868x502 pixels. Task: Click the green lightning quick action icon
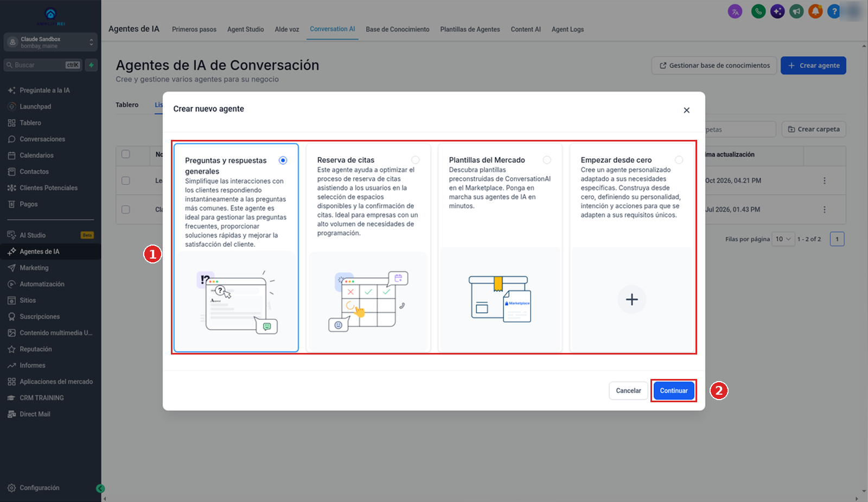click(x=91, y=65)
